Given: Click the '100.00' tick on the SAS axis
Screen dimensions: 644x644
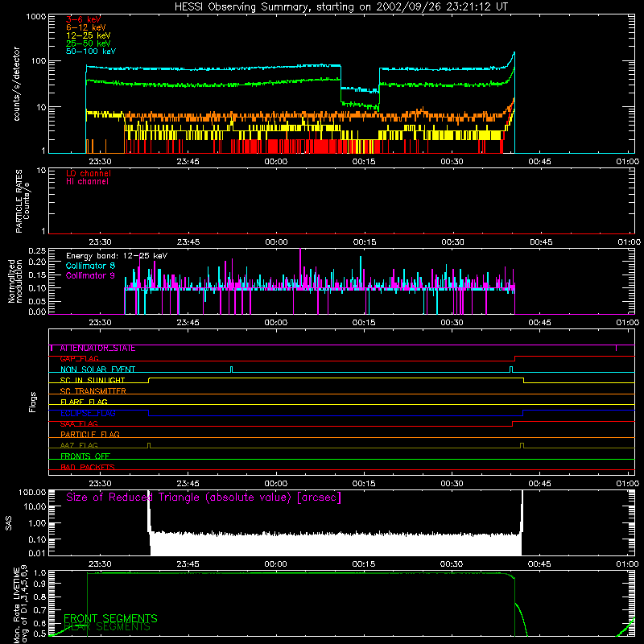Looking at the screenshot, I should tap(32, 493).
